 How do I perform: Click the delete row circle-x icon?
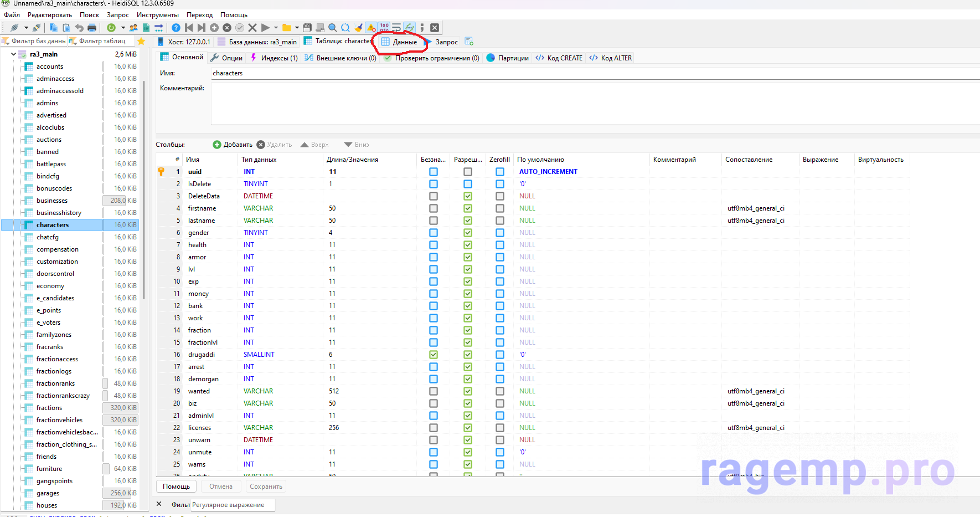click(227, 28)
